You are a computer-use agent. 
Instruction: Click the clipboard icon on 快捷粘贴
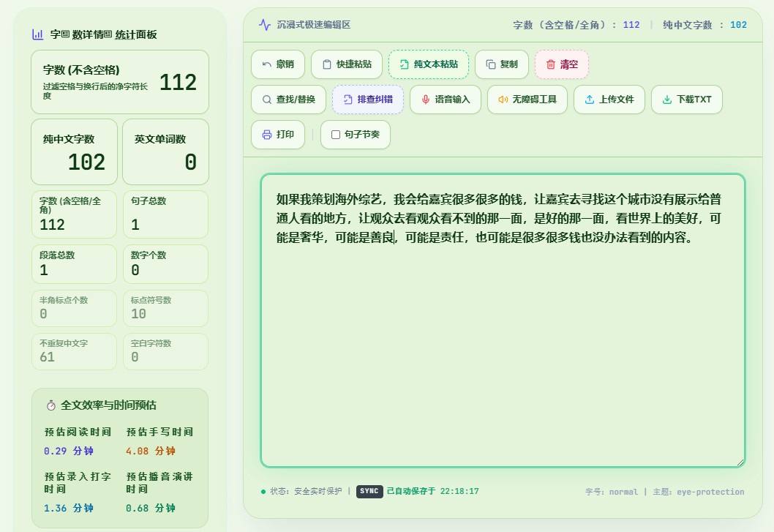click(x=327, y=64)
